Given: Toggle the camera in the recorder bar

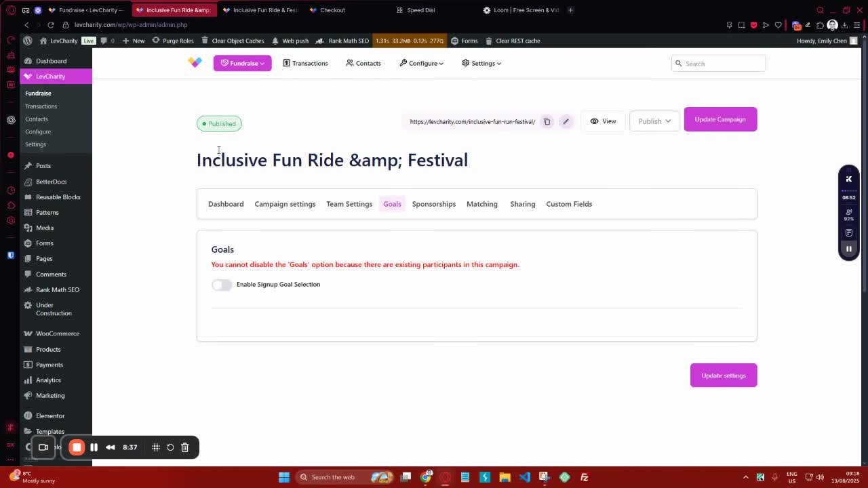Looking at the screenshot, I should (43, 447).
